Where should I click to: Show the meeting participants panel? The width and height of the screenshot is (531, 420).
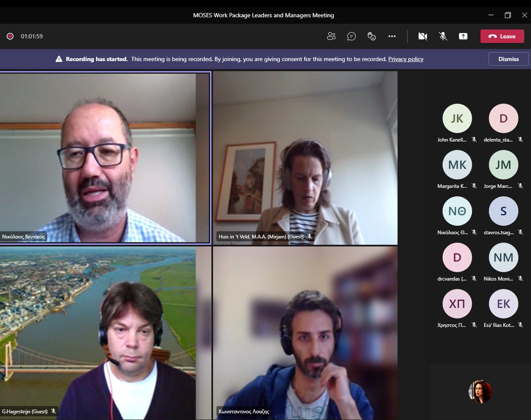(x=331, y=36)
